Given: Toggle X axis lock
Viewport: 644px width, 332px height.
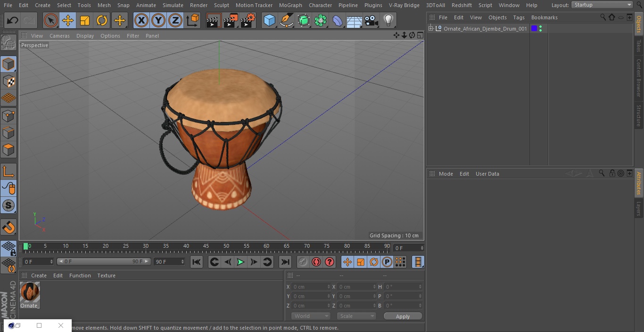Looking at the screenshot, I should (x=141, y=21).
